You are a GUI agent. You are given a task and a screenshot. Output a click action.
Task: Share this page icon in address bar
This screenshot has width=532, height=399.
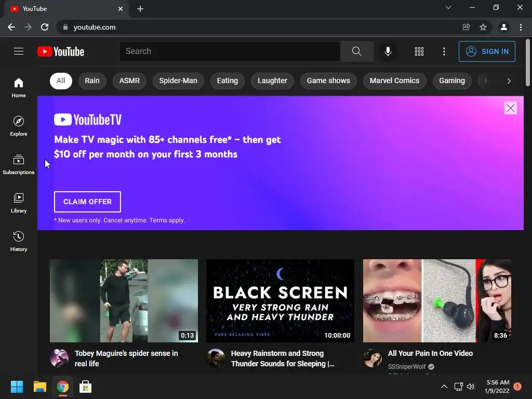[466, 27]
